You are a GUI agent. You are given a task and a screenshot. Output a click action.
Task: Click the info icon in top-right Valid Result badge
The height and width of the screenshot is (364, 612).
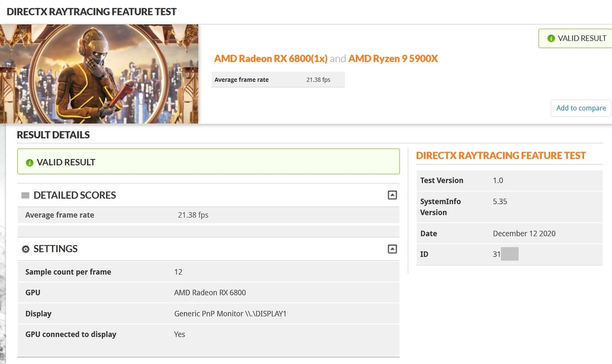click(x=551, y=38)
